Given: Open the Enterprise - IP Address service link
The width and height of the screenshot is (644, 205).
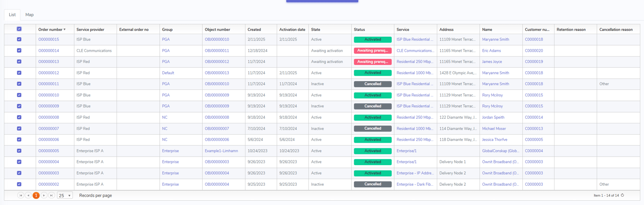Looking at the screenshot, I should coord(415,173).
